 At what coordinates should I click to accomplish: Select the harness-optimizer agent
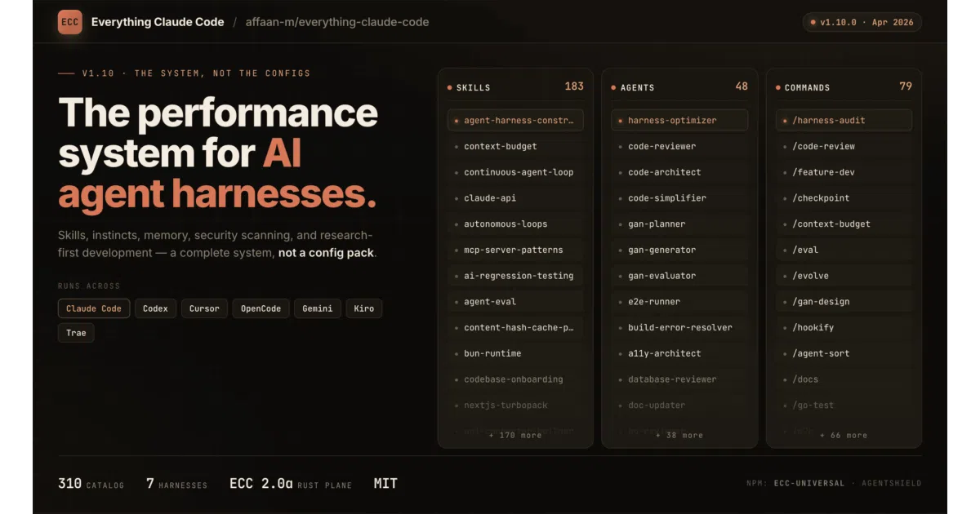point(679,121)
